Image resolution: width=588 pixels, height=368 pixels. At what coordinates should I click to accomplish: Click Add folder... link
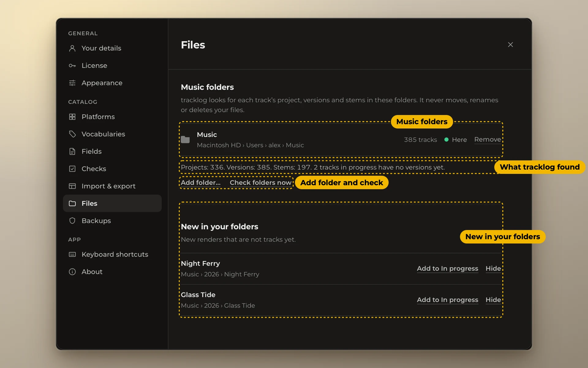(x=201, y=182)
